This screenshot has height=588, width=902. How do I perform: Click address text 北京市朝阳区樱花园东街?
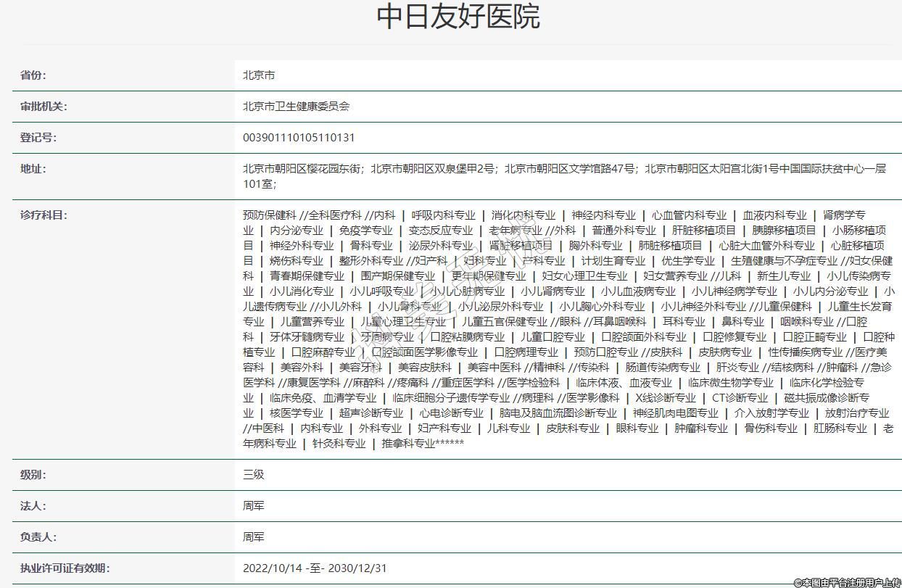pyautogui.click(x=302, y=169)
